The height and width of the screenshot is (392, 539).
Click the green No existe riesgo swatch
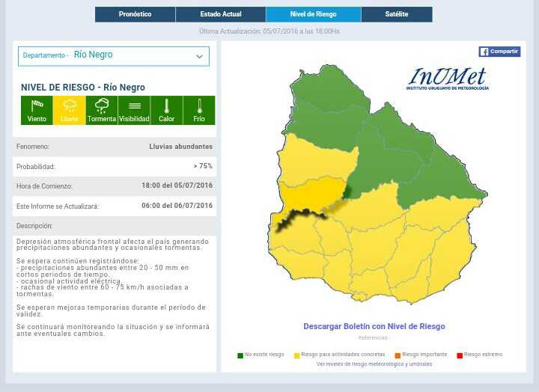coord(240,355)
